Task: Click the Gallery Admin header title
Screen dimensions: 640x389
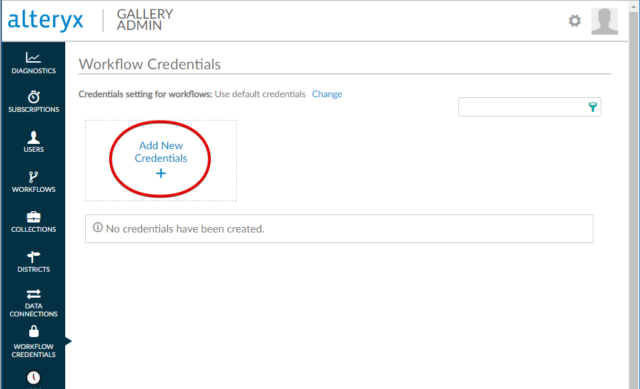Action: coord(145,20)
